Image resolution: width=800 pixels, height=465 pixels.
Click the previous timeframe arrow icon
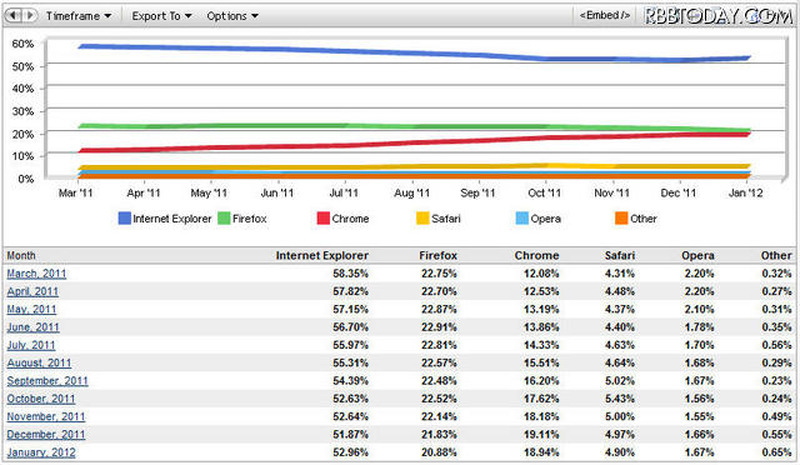(14, 16)
